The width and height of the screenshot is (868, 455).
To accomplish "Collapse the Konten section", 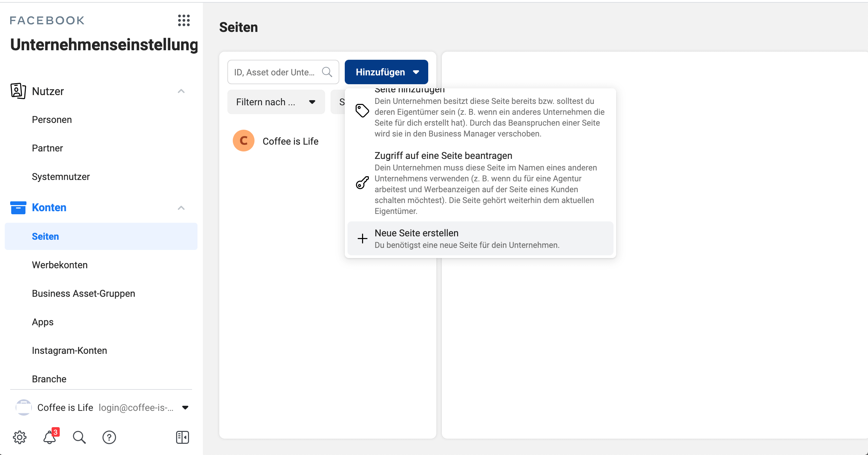I will coord(181,207).
